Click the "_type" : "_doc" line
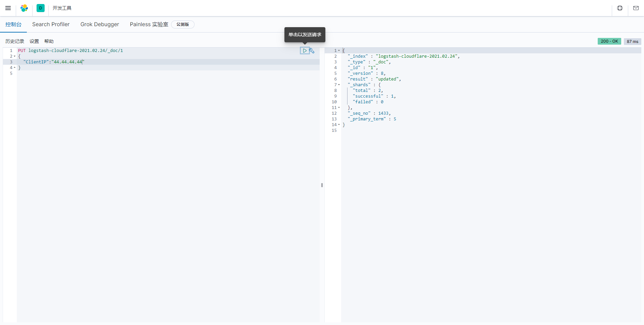 coord(369,62)
